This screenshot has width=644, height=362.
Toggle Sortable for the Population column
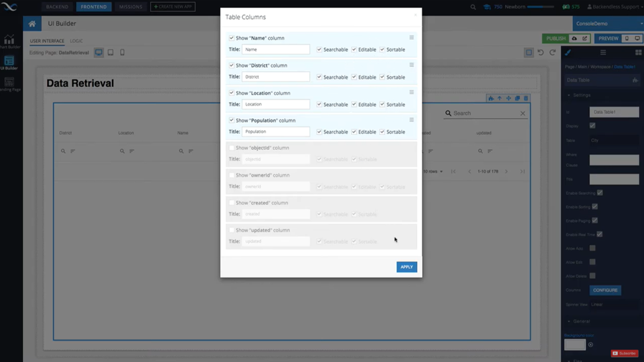click(382, 132)
